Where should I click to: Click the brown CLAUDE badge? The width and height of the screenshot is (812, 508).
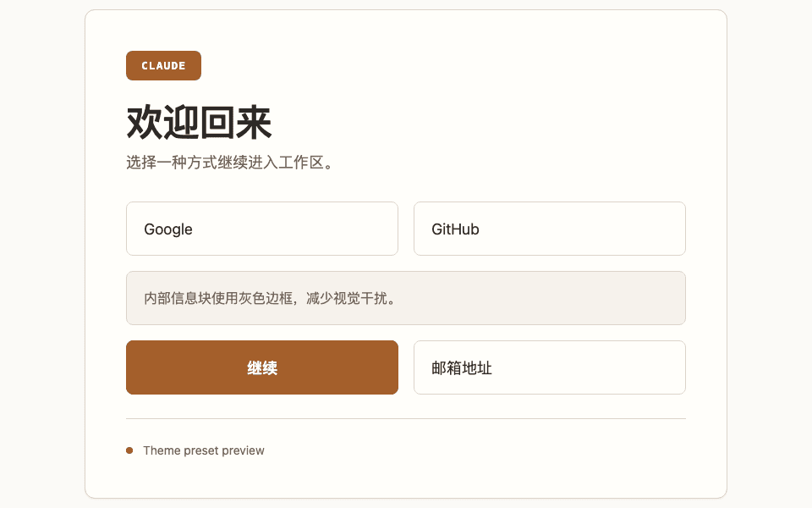[163, 66]
